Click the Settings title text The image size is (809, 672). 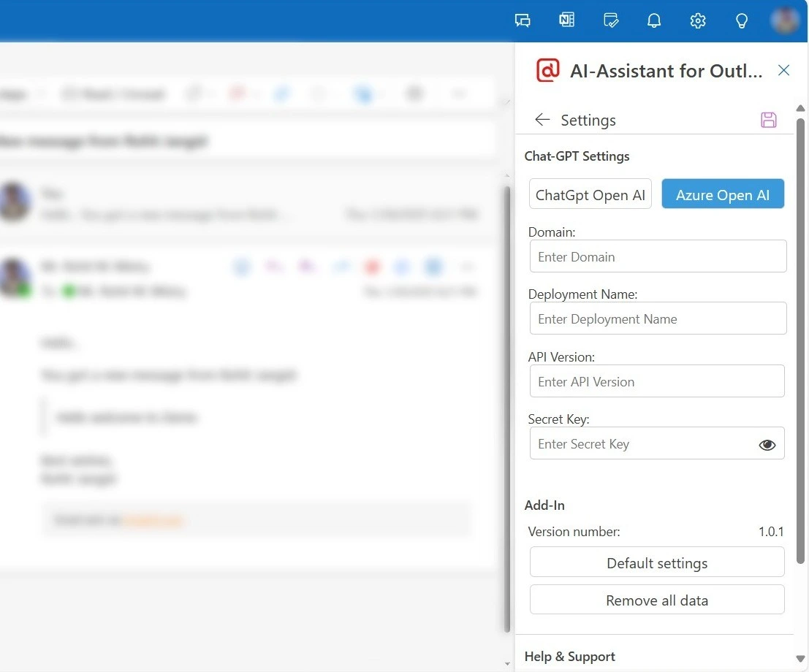point(588,121)
